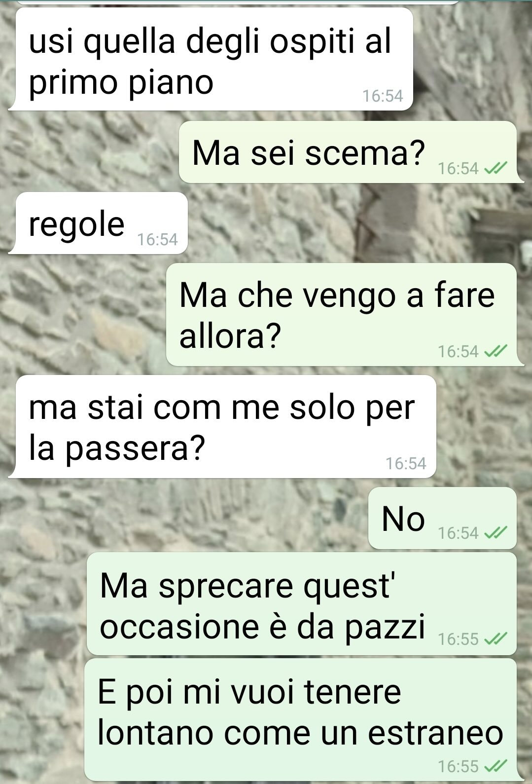Tap read-receipt checkmarks on 'Ma sei scema?'
Image resolution: width=532 pixels, height=784 pixels.
pyautogui.click(x=495, y=169)
